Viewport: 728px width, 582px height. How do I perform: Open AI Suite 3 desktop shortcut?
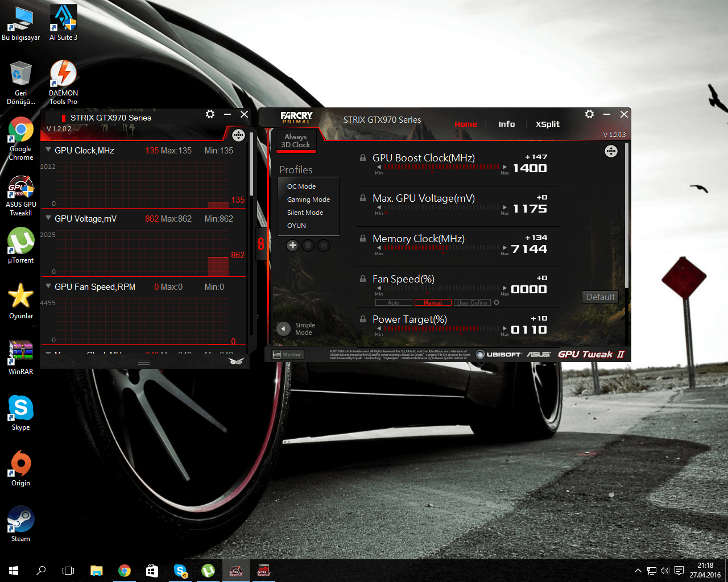[63, 23]
